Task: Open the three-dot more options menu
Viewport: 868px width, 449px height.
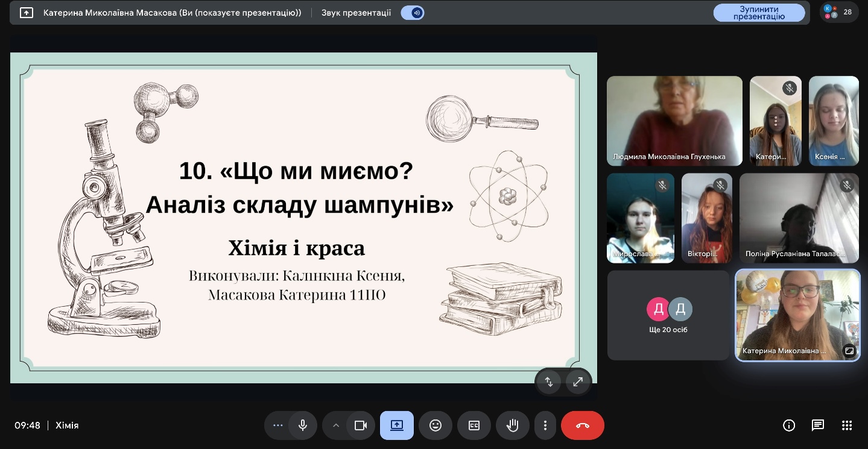Action: tap(545, 425)
